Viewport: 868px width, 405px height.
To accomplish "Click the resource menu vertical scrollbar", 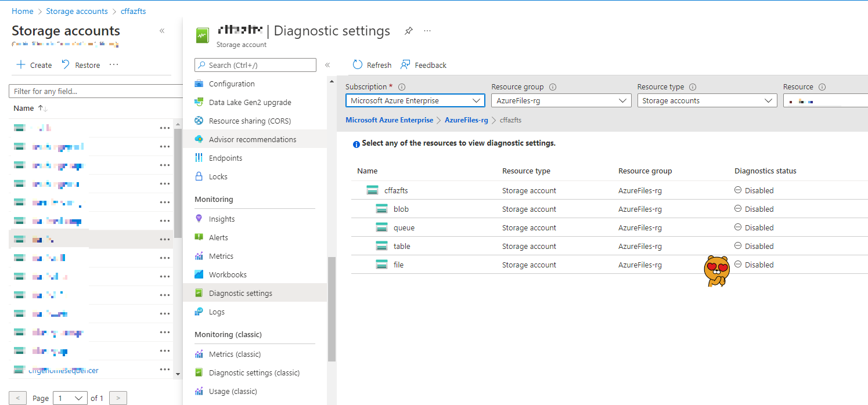I will tap(332, 309).
